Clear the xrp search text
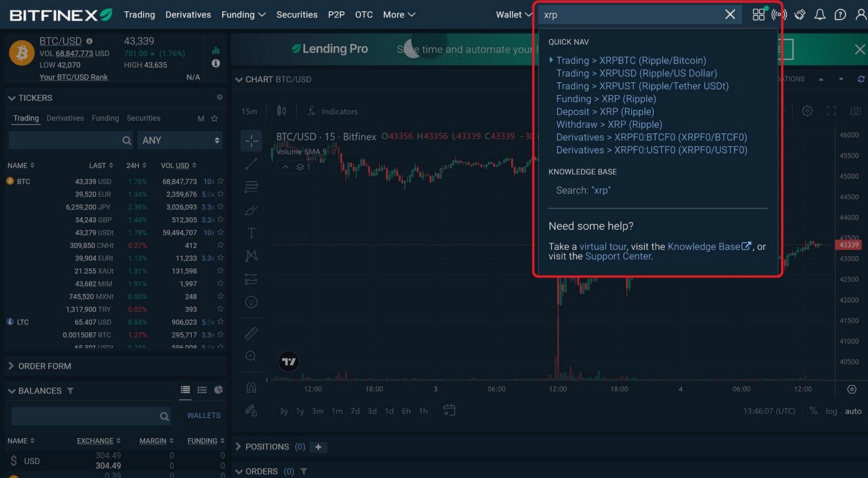Image resolution: width=868 pixels, height=478 pixels. pyautogui.click(x=730, y=14)
